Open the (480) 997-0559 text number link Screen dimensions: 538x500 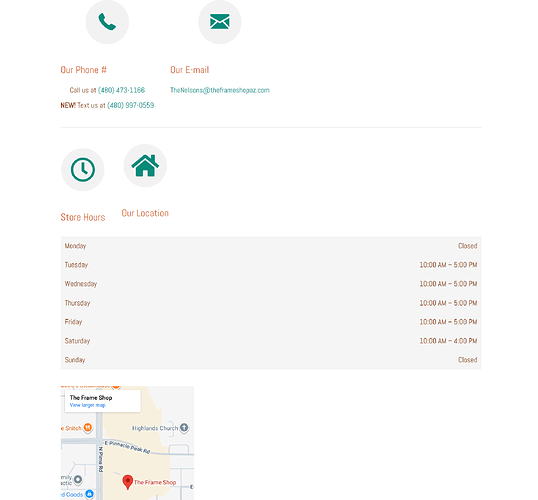[131, 105]
